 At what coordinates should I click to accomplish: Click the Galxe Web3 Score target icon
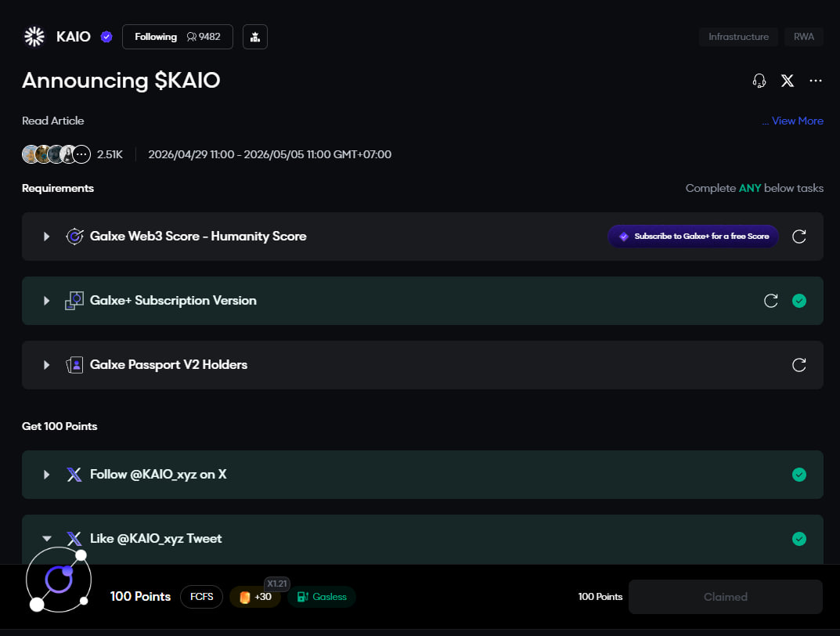pyautogui.click(x=74, y=237)
